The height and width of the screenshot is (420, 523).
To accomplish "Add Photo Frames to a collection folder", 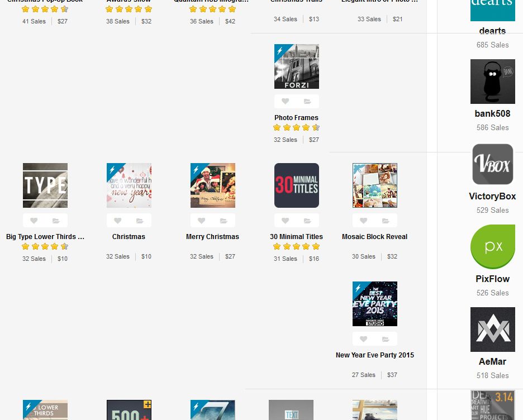I will click(x=307, y=101).
